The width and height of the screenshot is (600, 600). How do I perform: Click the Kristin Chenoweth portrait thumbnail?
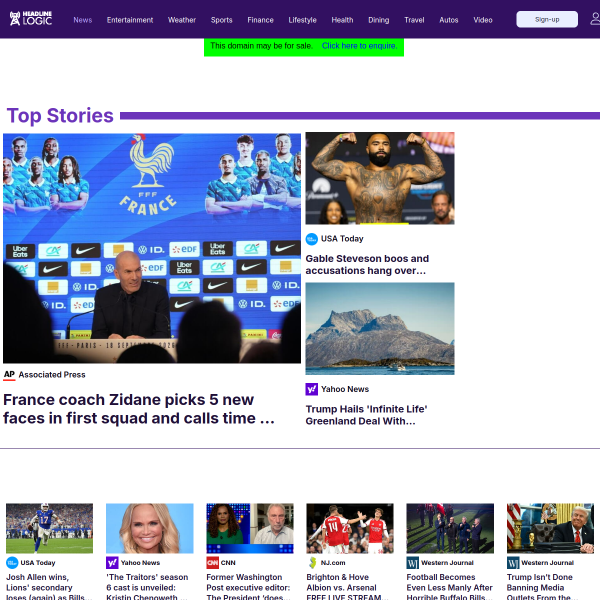coord(150,528)
